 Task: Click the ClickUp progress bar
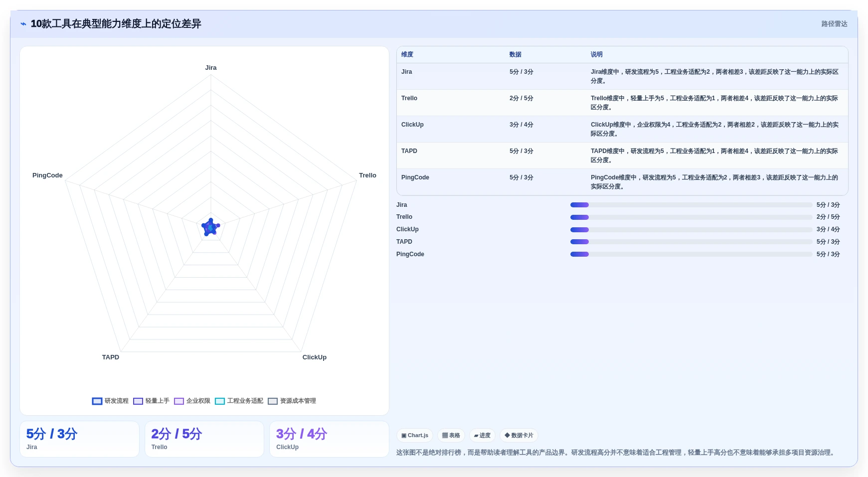tap(691, 230)
